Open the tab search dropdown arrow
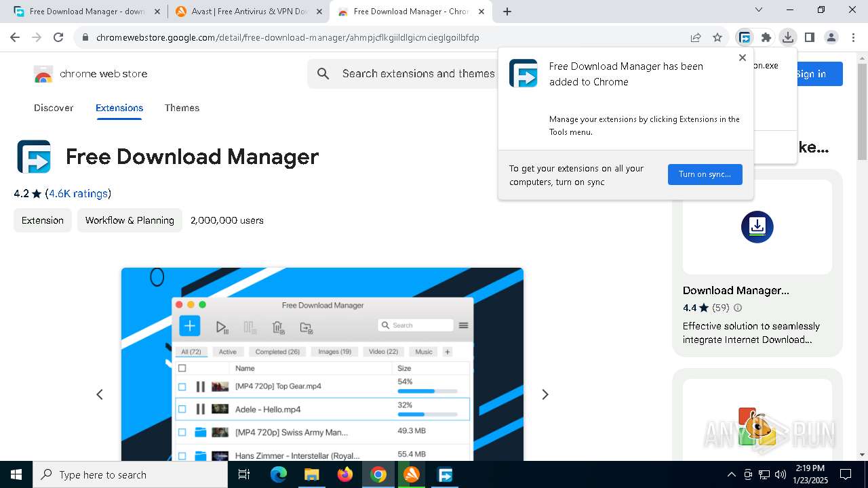Image resolution: width=868 pixels, height=488 pixels. point(759,9)
